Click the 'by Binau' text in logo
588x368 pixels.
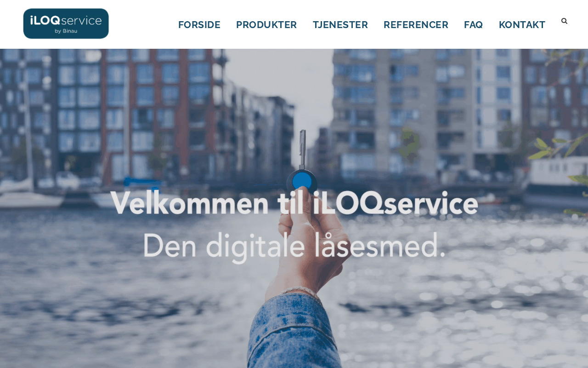(66, 31)
